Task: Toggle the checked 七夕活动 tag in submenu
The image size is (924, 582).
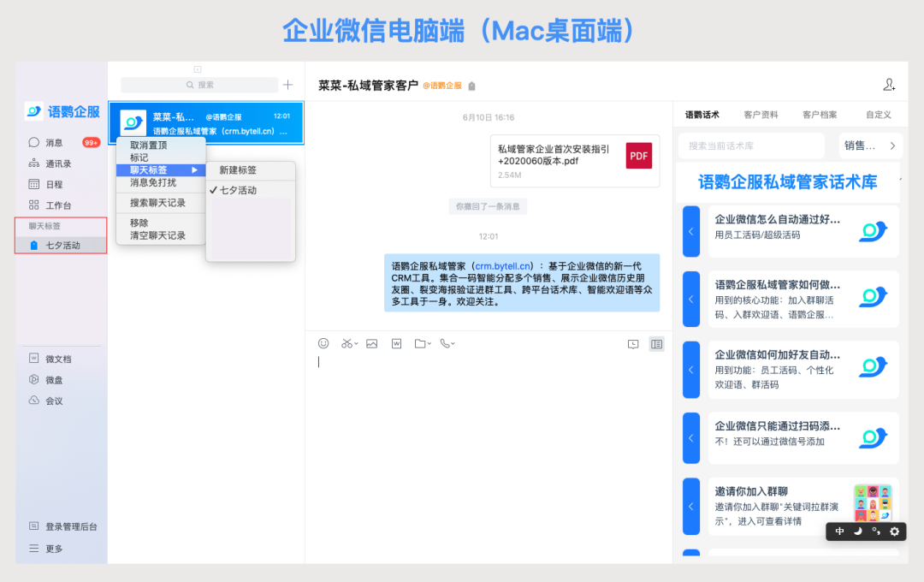Action: [238, 190]
